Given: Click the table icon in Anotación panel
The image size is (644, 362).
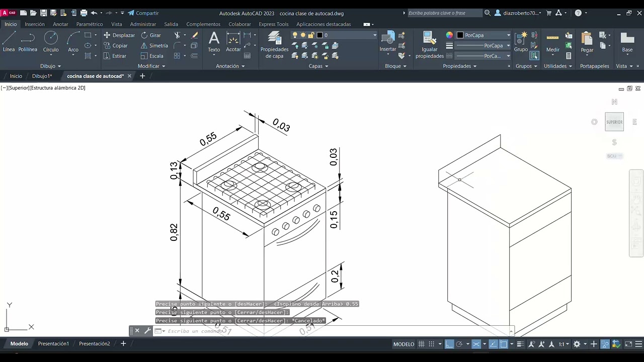Looking at the screenshot, I should coord(247,56).
